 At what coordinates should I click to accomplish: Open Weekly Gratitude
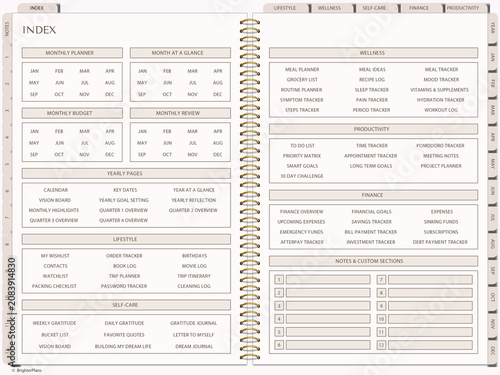54,323
